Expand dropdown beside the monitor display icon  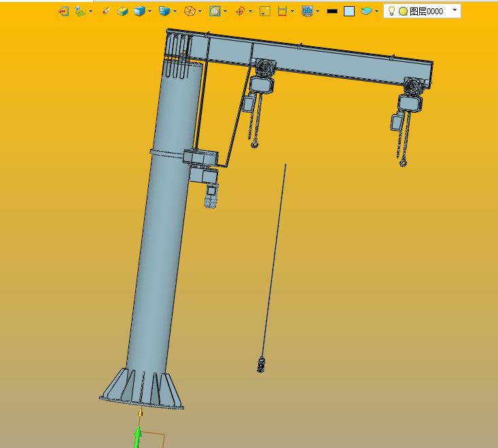coord(317,12)
